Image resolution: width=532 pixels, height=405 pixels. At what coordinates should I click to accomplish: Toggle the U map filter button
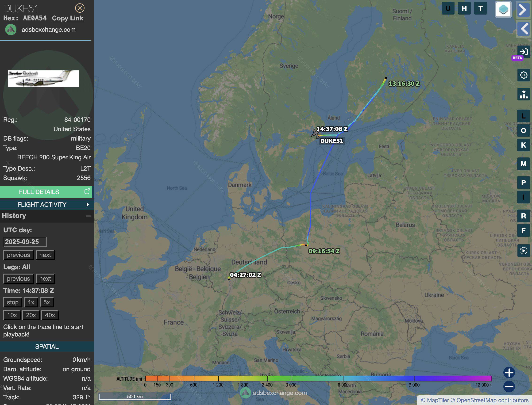[x=448, y=8]
